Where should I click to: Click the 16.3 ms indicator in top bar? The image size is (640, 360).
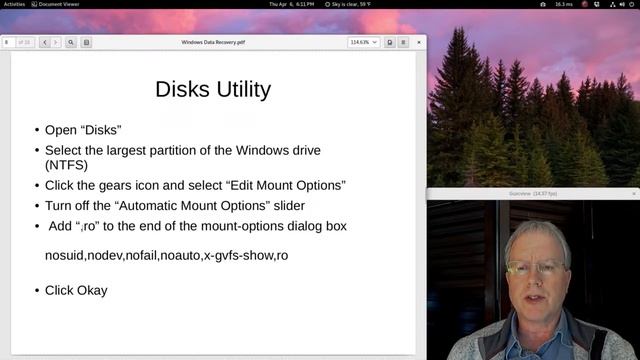[x=564, y=4]
